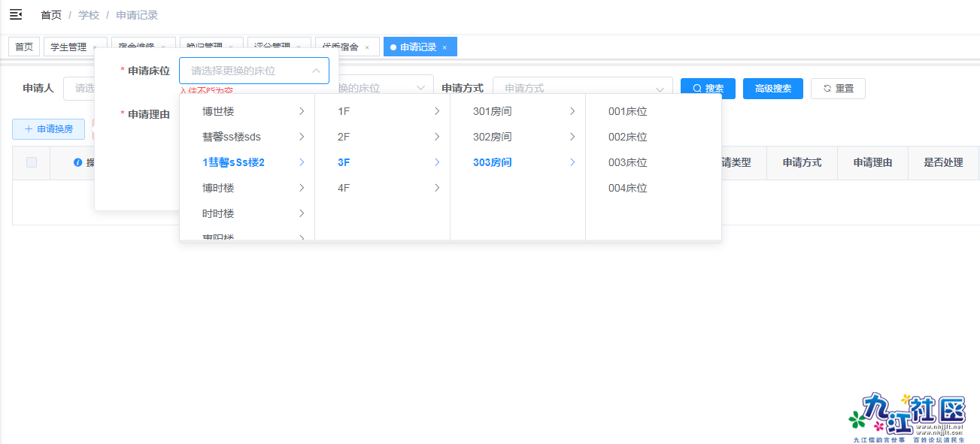The image size is (980, 444).
Task: Close the 申请记录 tab via its x icon
Action: click(445, 46)
